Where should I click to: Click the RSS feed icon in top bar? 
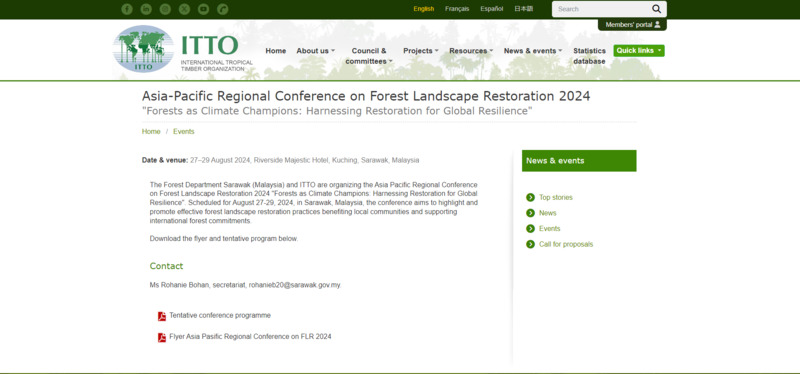coord(222,9)
